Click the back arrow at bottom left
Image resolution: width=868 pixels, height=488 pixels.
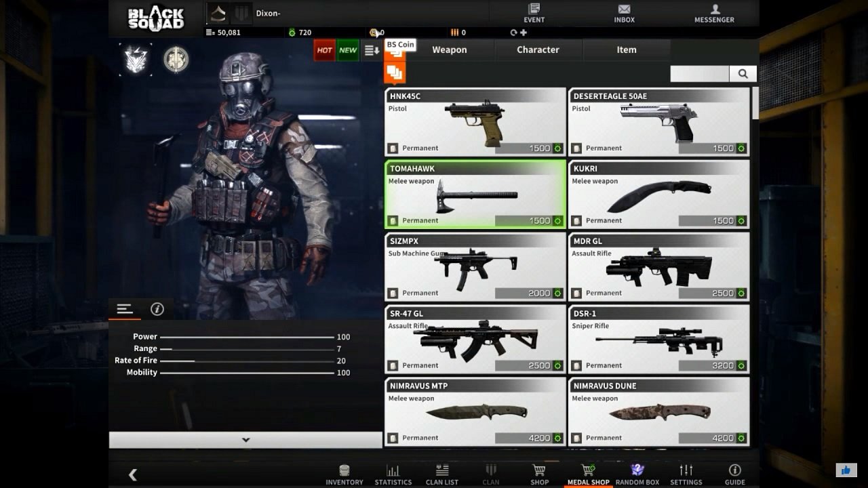point(133,475)
